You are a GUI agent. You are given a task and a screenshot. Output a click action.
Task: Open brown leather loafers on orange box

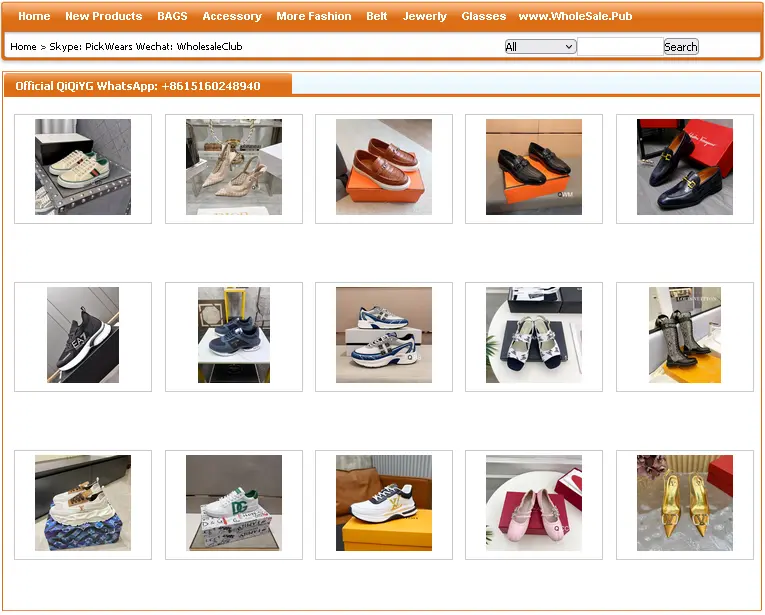pyautogui.click(x=384, y=167)
